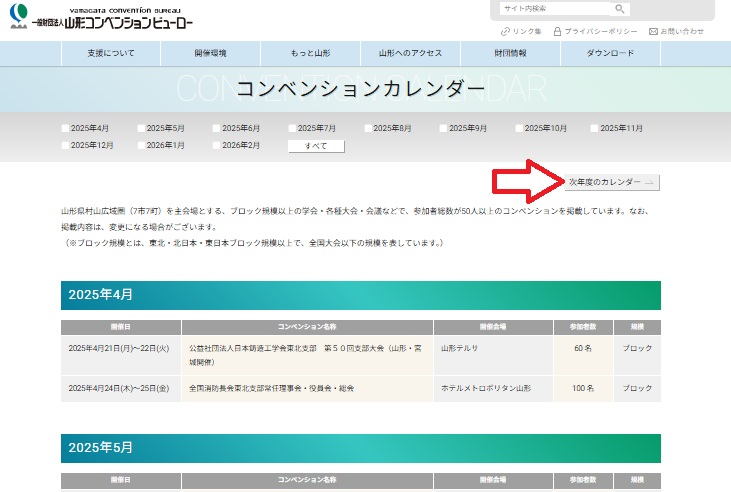
Task: Click the すべて button
Action: (x=316, y=146)
